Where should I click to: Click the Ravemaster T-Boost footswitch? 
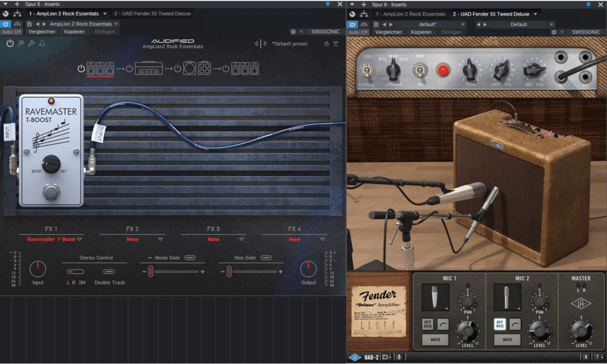coord(51,192)
